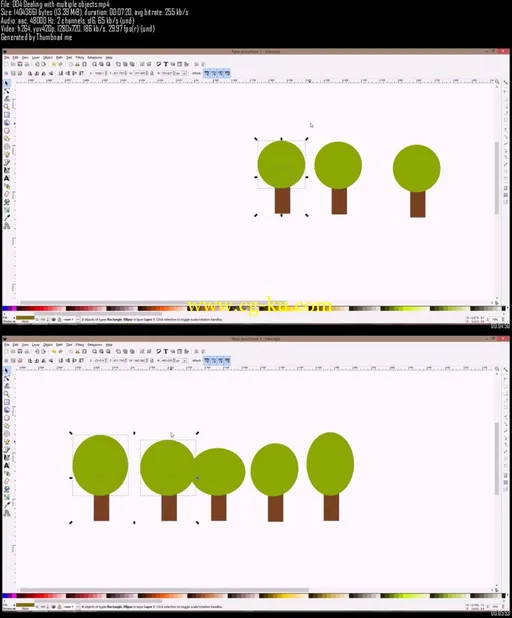Click the brown trunk of rightmost tree, three-tree frame

click(417, 204)
